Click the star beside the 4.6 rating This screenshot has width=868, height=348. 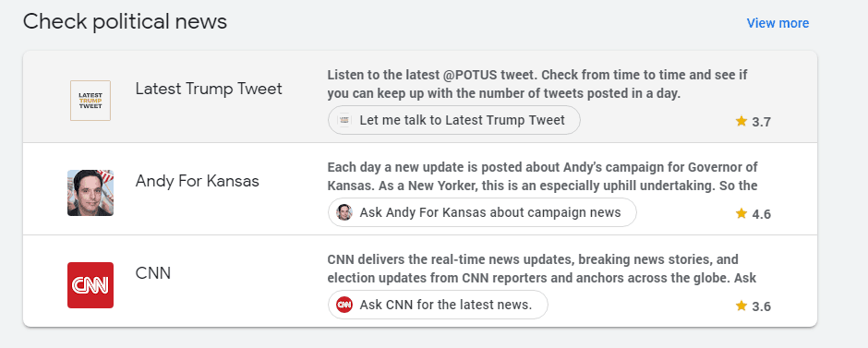pyautogui.click(x=741, y=213)
